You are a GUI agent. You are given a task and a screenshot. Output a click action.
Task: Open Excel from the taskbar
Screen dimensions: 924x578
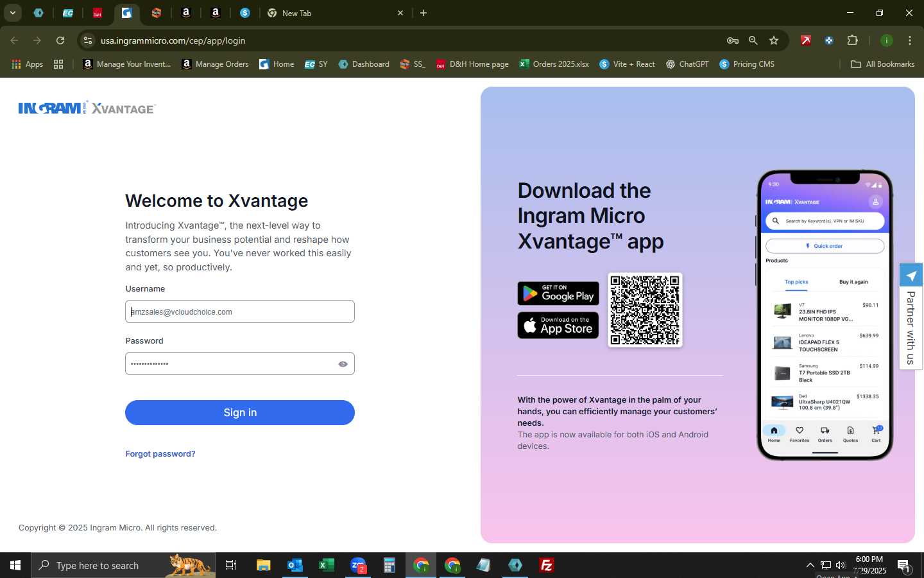tap(327, 565)
